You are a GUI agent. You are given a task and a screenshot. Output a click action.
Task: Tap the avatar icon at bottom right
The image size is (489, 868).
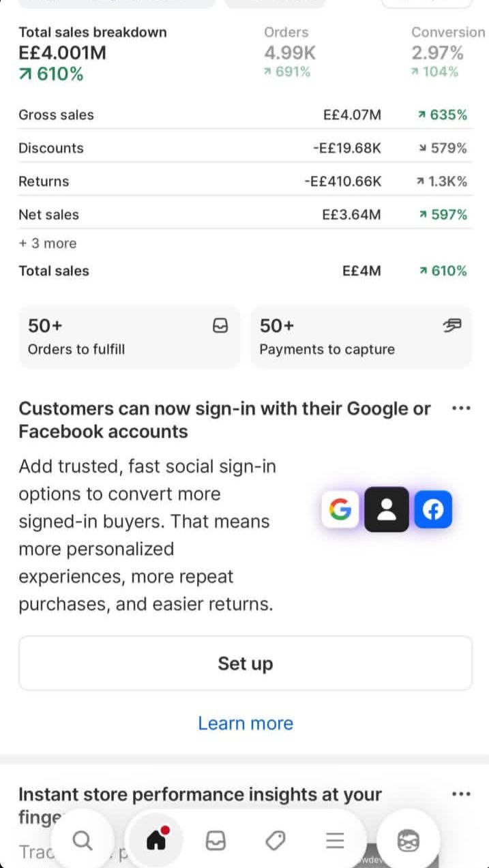pos(409,841)
